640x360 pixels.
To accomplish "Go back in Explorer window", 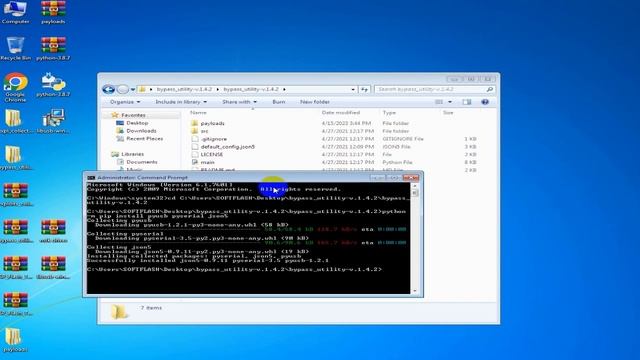I will click(x=108, y=89).
